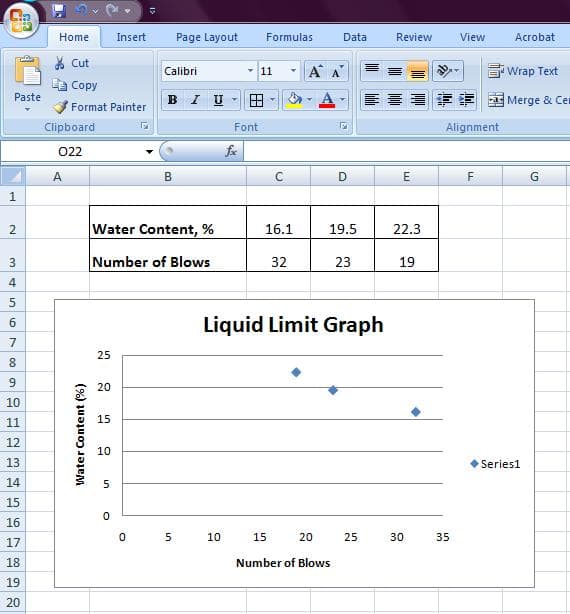Center text horizontally
Viewport: 570px width, 614px height.
click(x=395, y=100)
